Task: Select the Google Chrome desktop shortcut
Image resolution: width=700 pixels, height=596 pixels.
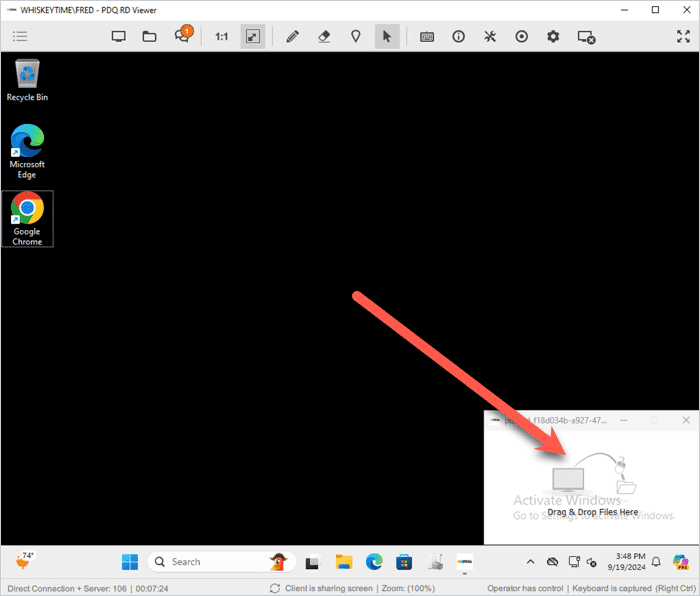Action: [27, 219]
